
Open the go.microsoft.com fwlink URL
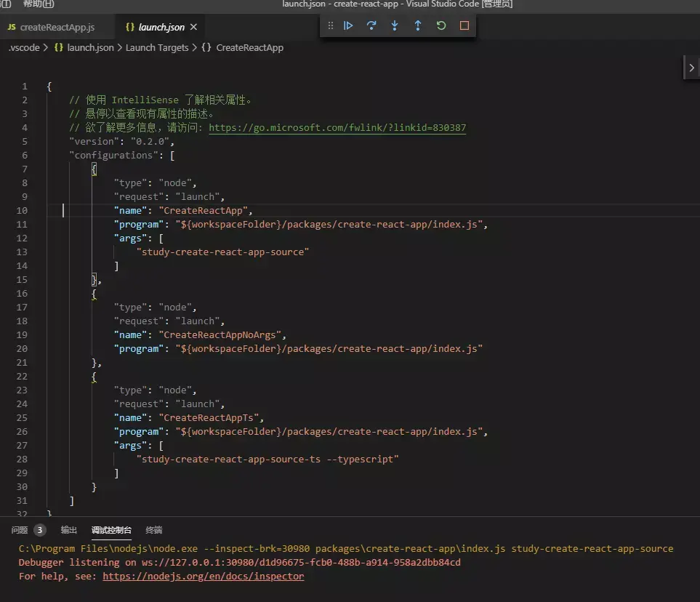point(337,128)
